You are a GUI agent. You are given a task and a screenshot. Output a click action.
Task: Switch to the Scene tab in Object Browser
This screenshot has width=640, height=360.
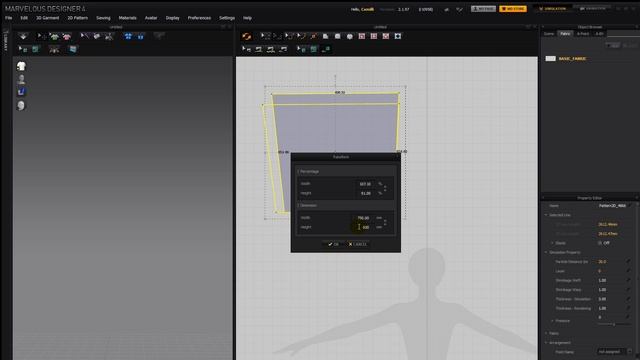(x=549, y=34)
